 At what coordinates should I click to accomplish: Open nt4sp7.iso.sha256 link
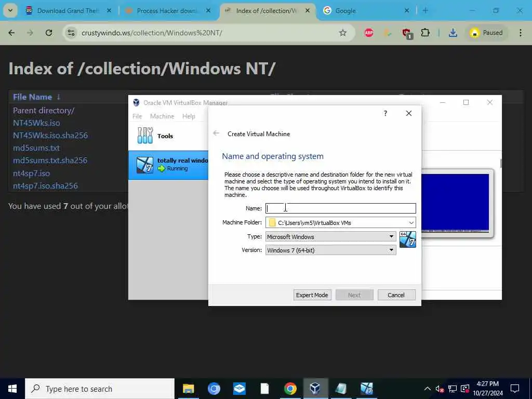(x=45, y=186)
